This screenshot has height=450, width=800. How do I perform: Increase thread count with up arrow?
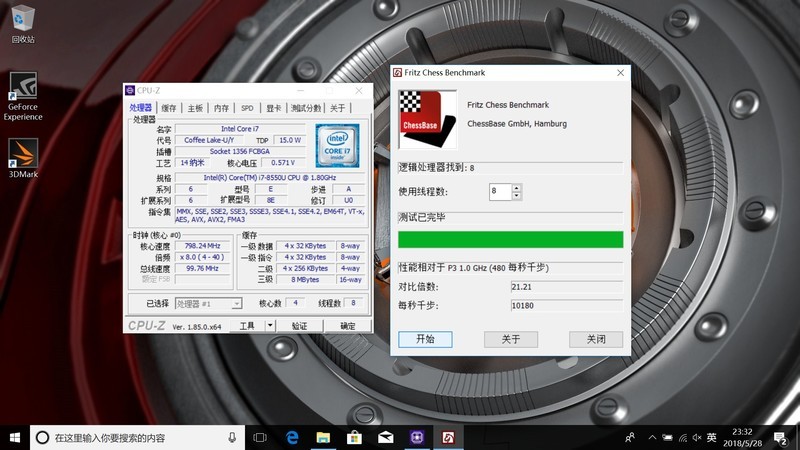pyautogui.click(x=516, y=188)
